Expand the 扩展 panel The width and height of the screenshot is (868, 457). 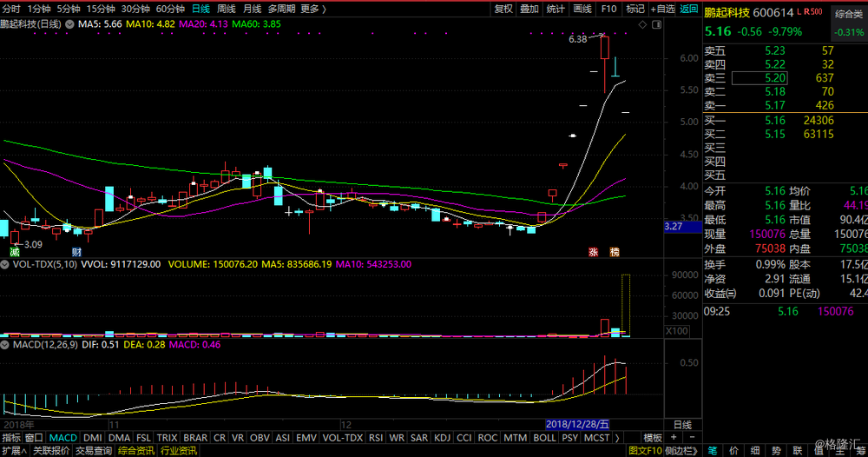[15, 451]
